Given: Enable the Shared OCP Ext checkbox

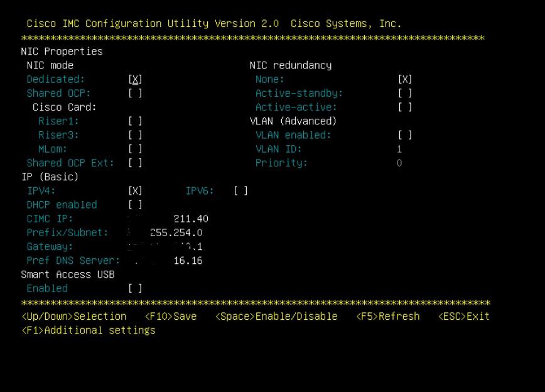Looking at the screenshot, I should pyautogui.click(x=135, y=163).
